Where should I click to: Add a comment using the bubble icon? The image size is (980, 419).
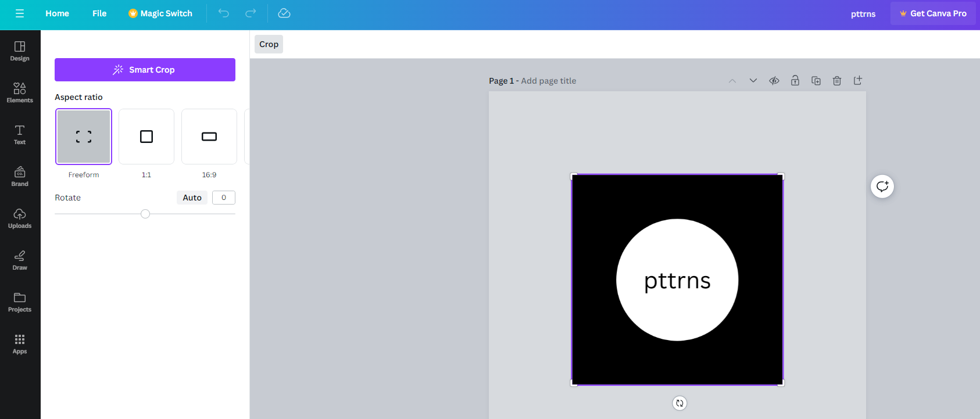[882, 187]
